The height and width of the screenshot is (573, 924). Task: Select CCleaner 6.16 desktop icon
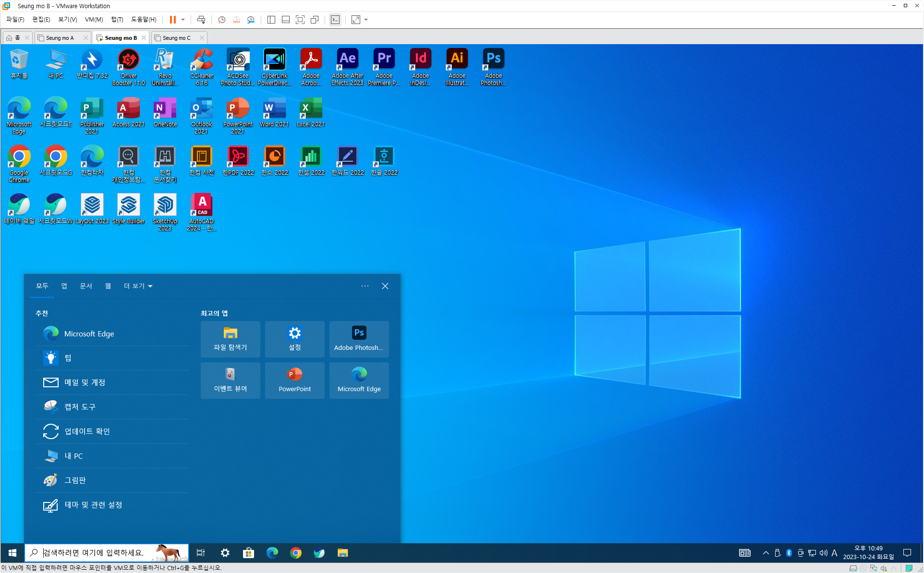coord(201,67)
